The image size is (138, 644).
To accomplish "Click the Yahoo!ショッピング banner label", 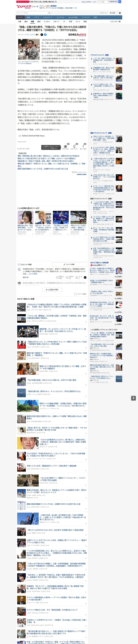I will tap(23, 2).
